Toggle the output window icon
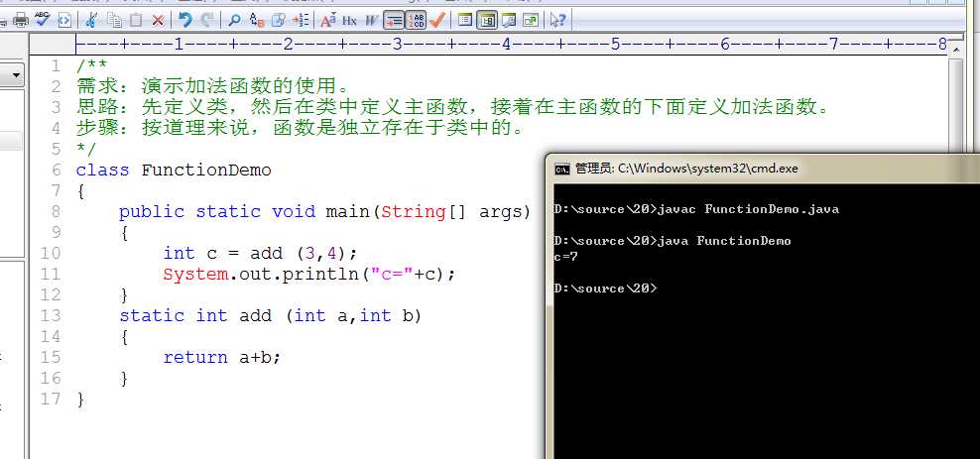 coord(509,21)
